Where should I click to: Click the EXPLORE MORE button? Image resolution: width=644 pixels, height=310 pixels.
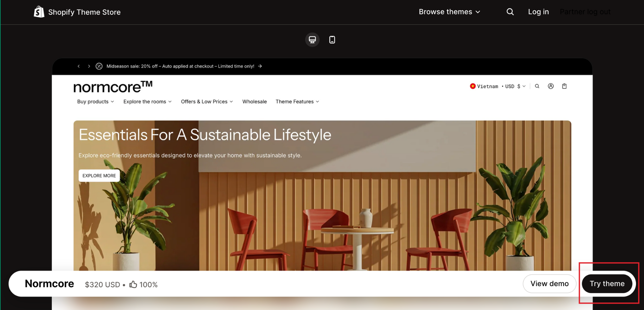click(99, 175)
